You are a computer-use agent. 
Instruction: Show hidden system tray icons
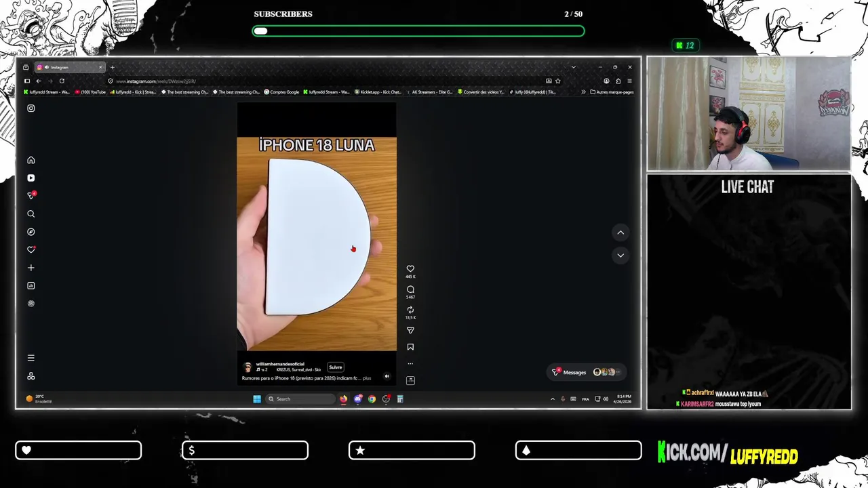(x=552, y=399)
